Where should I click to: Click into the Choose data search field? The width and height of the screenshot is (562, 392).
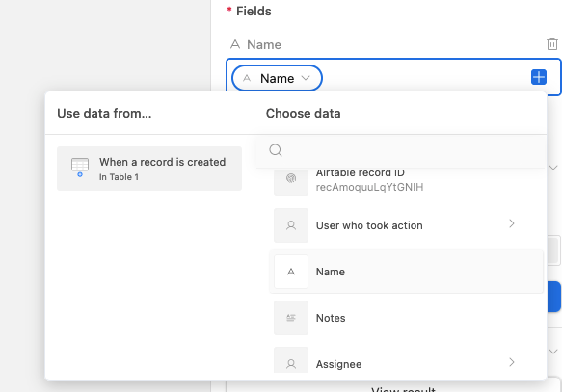pos(401,150)
